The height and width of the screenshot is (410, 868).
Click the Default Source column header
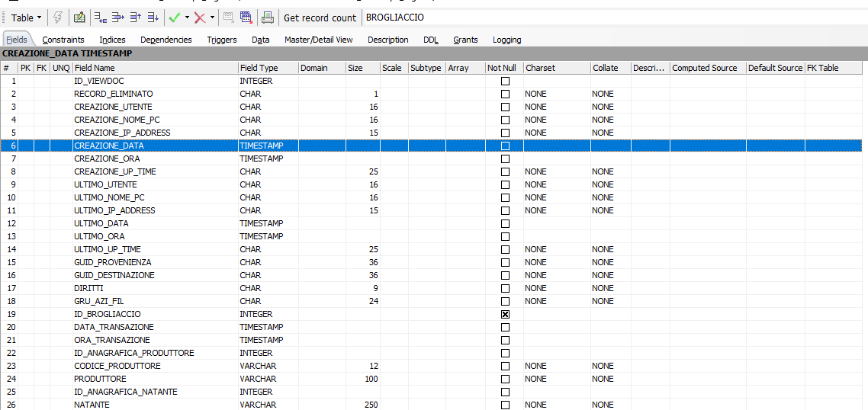coord(776,68)
